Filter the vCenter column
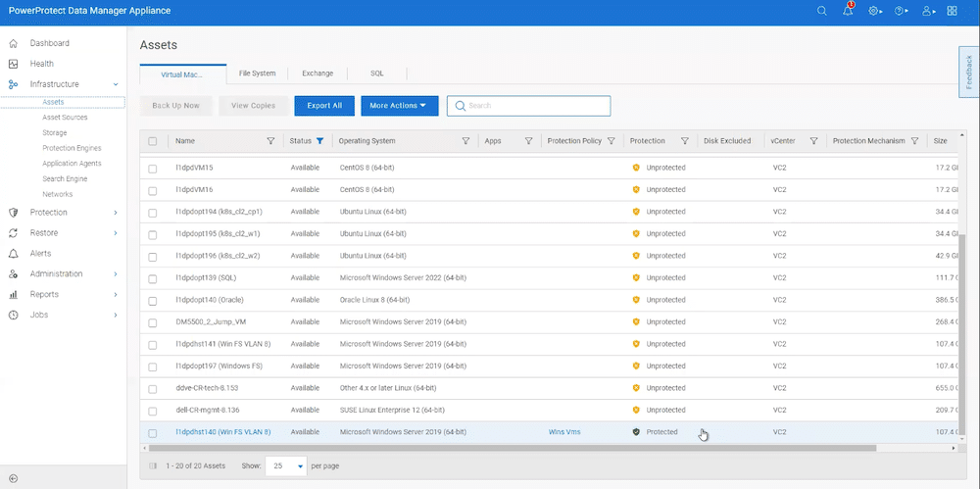 (x=813, y=141)
